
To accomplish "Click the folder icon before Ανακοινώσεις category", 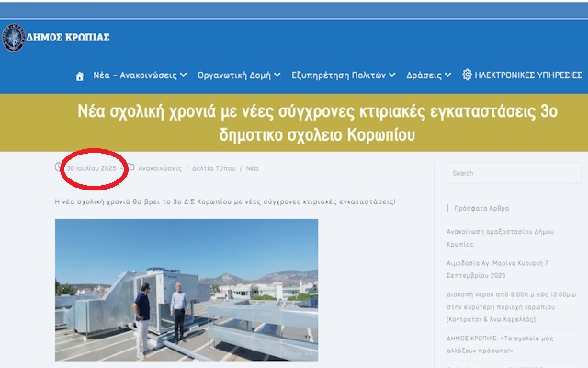I will (x=130, y=168).
